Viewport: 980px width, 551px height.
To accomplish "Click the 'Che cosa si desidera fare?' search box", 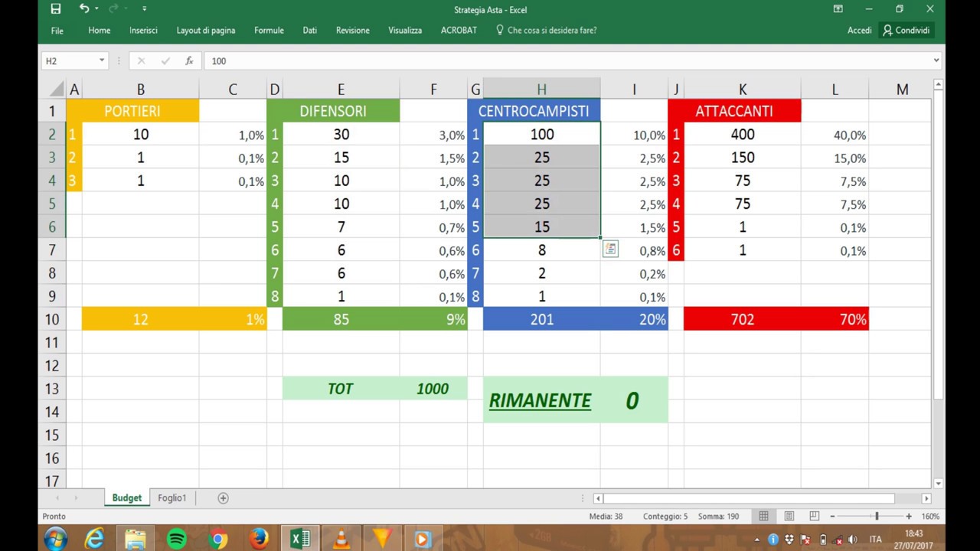I will tap(546, 31).
